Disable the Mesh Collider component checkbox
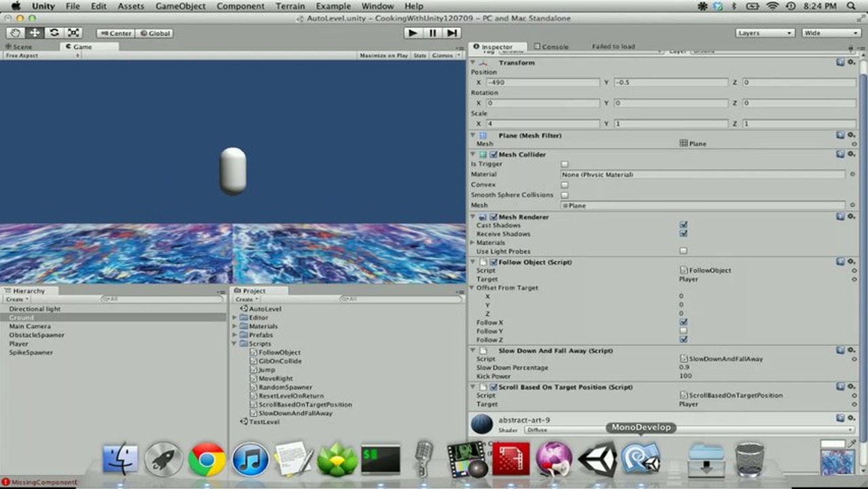This screenshot has width=868, height=489. (493, 155)
